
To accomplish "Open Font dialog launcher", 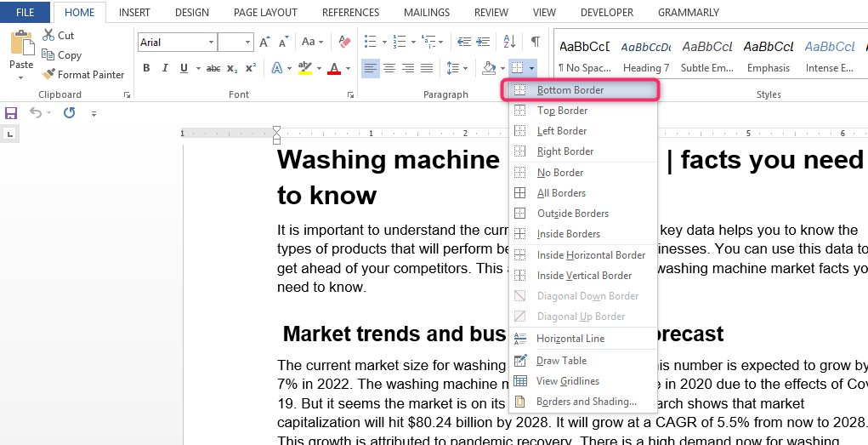I will (x=350, y=95).
